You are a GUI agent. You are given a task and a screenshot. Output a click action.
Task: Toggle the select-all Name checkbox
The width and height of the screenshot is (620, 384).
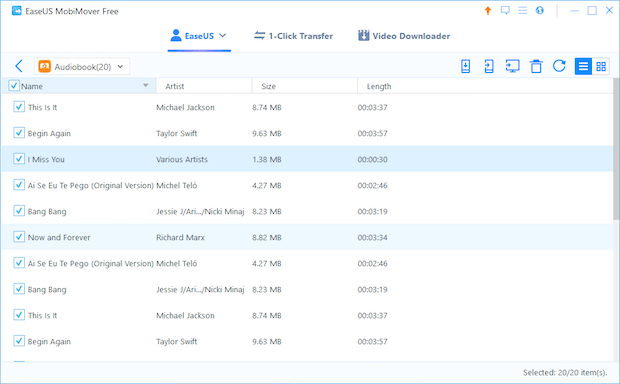point(14,85)
